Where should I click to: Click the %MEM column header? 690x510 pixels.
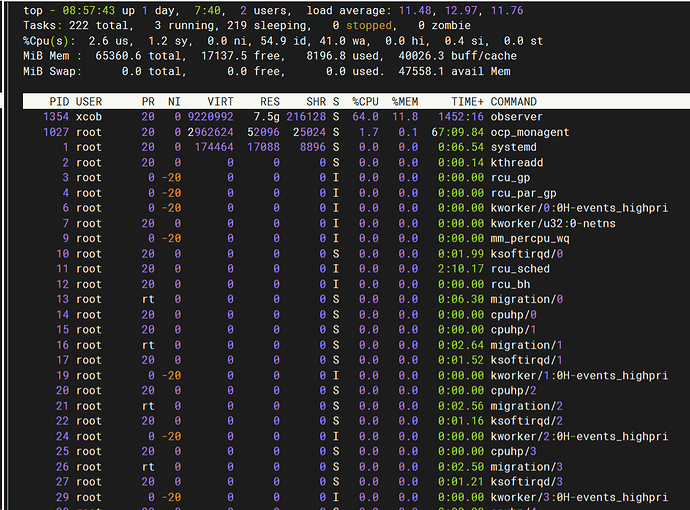tap(405, 102)
